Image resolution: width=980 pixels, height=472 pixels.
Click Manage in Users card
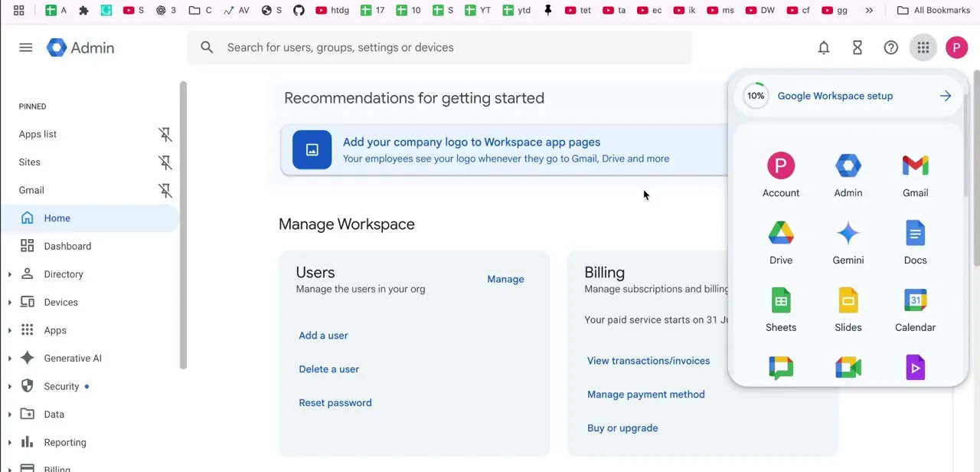point(505,279)
